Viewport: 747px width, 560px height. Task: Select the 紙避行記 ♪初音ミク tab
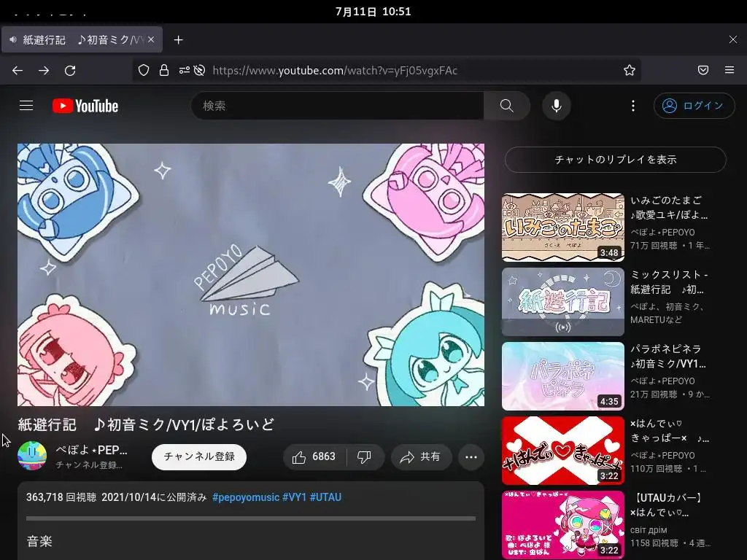click(x=82, y=40)
